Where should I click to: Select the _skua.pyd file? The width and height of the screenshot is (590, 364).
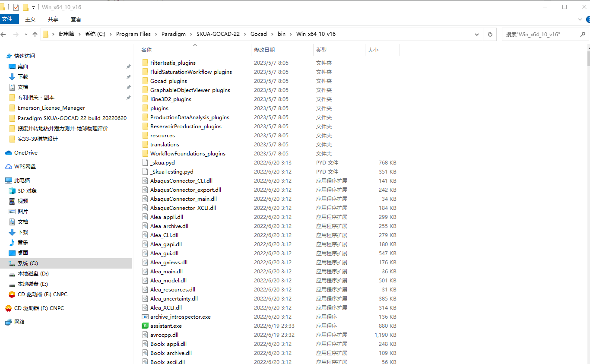(x=162, y=163)
